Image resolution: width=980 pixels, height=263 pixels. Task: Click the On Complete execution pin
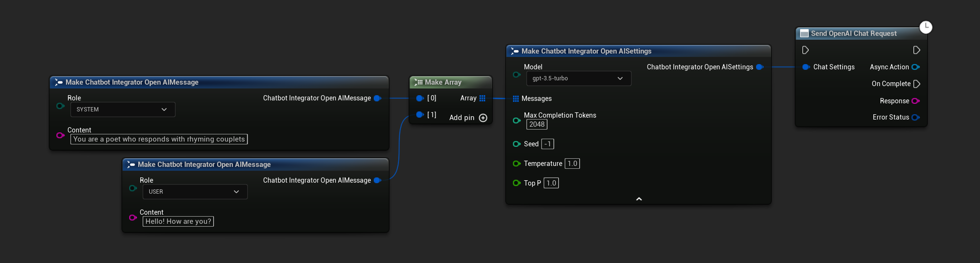pyautogui.click(x=917, y=84)
